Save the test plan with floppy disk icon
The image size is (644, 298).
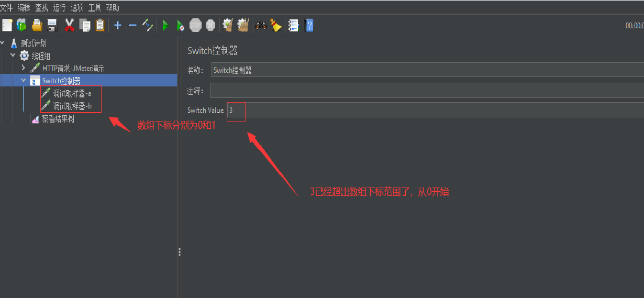tap(52, 25)
